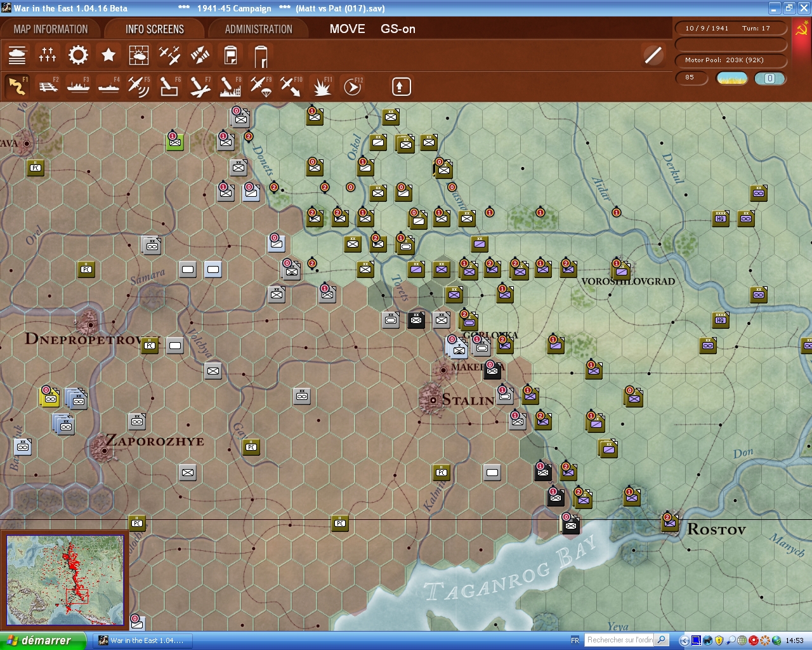Switch to the Info Screens tab
This screenshot has height=650, width=812.
point(154,29)
